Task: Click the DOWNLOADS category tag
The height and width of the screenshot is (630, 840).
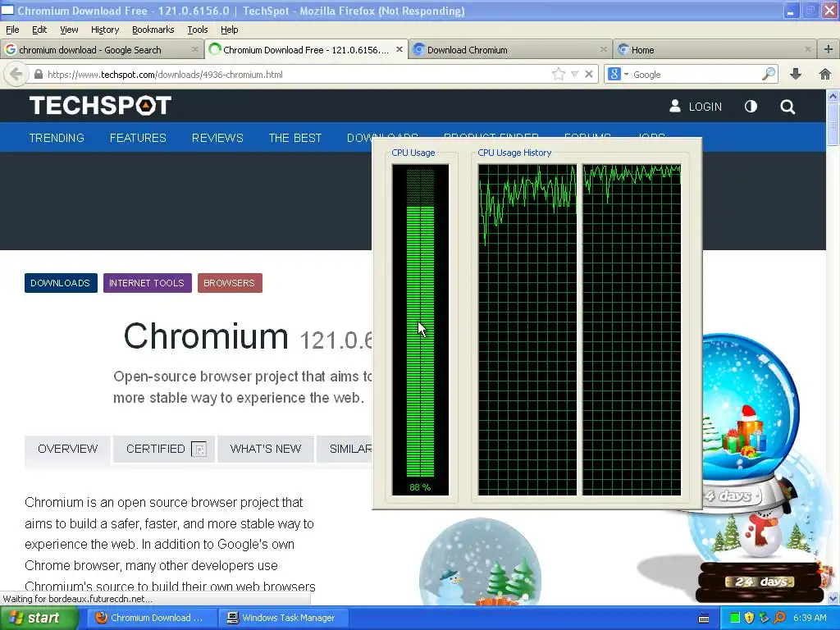Action: [x=61, y=283]
